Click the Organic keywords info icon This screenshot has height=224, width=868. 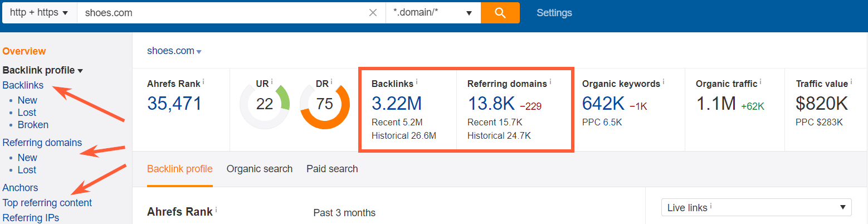664,81
